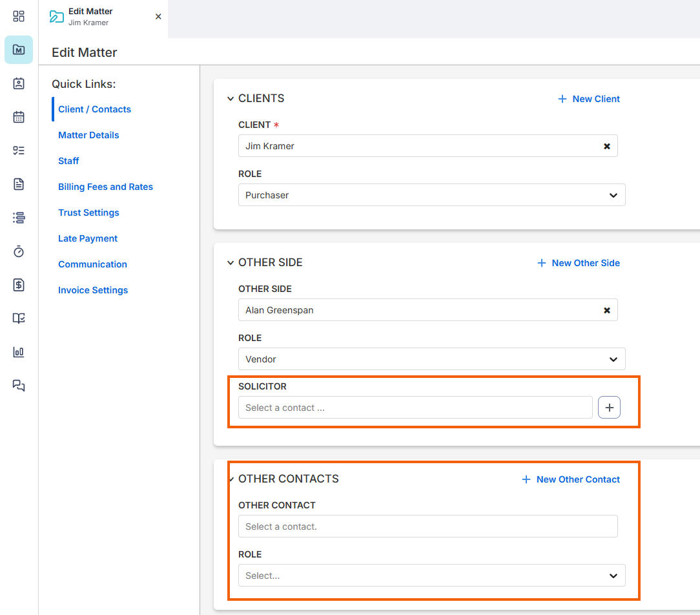
Task: Open the Documents icon in sidebar
Action: 19,184
